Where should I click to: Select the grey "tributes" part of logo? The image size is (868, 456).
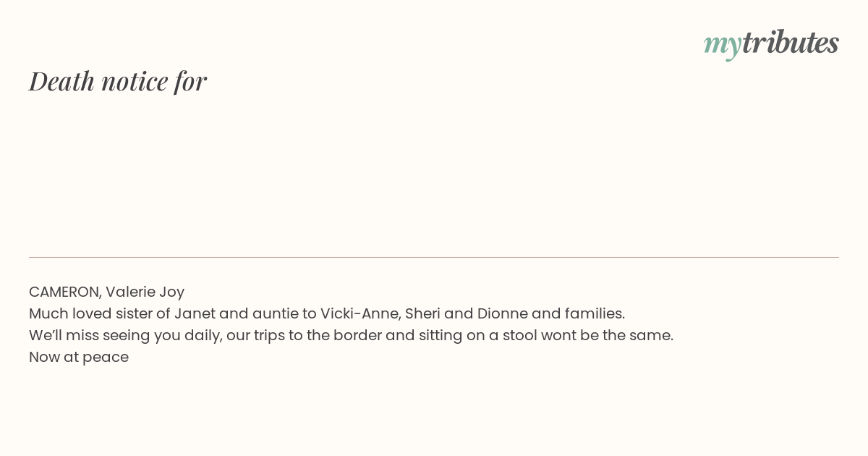(x=791, y=42)
